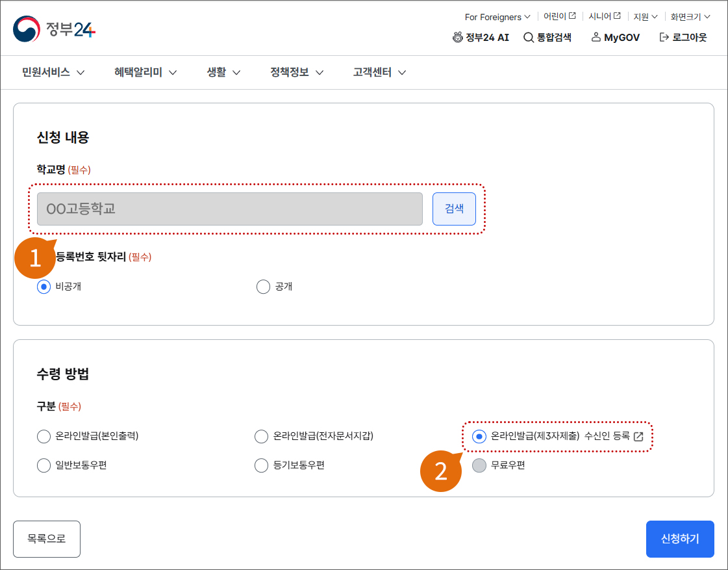Image resolution: width=728 pixels, height=570 pixels.
Task: Choose 온라인발급(제3자제출) radio button
Action: (x=479, y=436)
